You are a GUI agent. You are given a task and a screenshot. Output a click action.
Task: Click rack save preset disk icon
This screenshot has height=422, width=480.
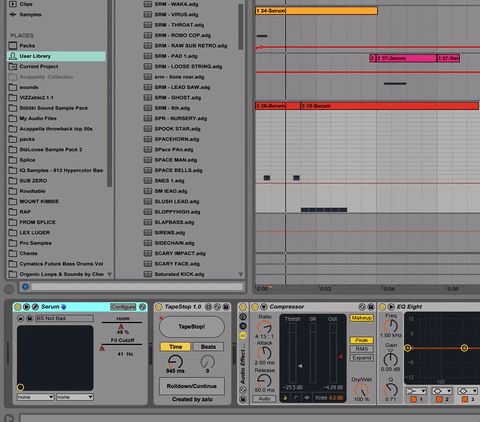point(243,399)
